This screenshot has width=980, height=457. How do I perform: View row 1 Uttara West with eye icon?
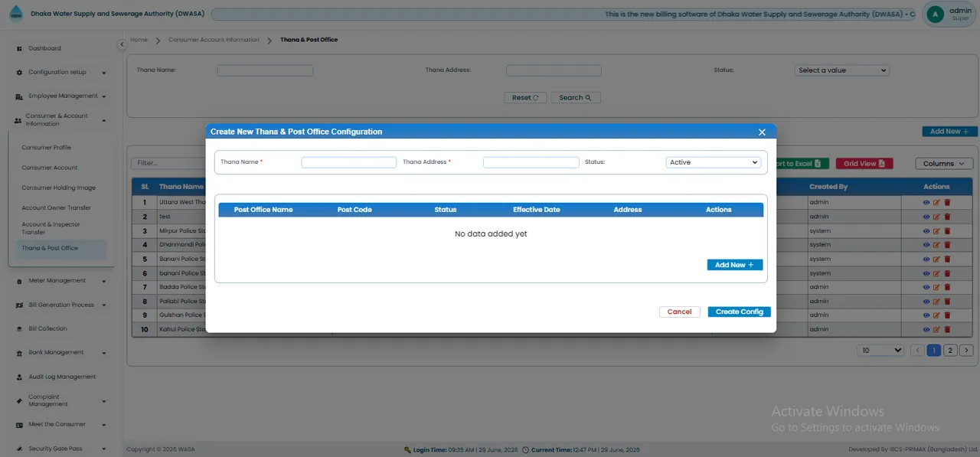click(926, 203)
